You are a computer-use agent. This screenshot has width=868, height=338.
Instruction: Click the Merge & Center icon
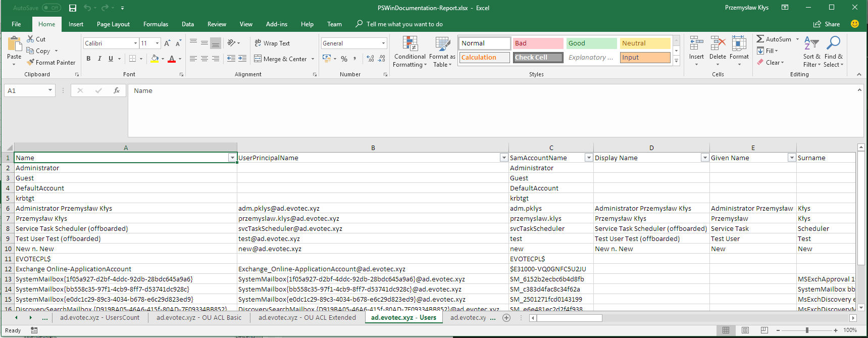pyautogui.click(x=258, y=59)
